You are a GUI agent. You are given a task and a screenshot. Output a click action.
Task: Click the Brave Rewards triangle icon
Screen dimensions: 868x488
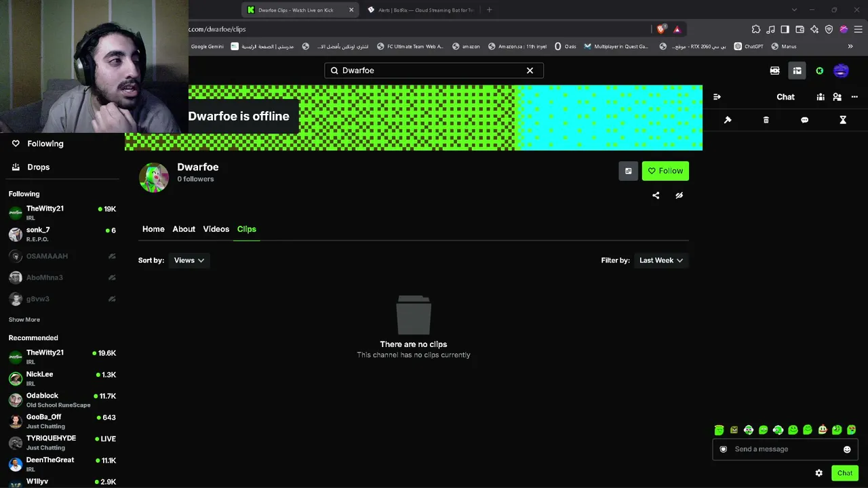pyautogui.click(x=677, y=29)
